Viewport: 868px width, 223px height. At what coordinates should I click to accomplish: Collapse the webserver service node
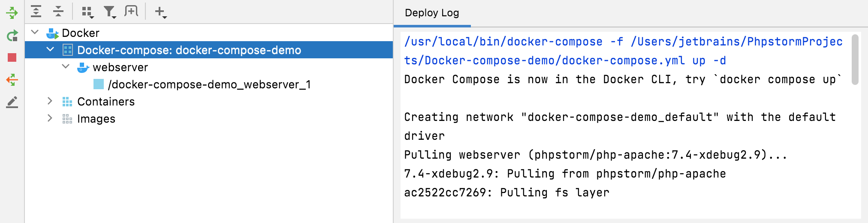(x=66, y=66)
